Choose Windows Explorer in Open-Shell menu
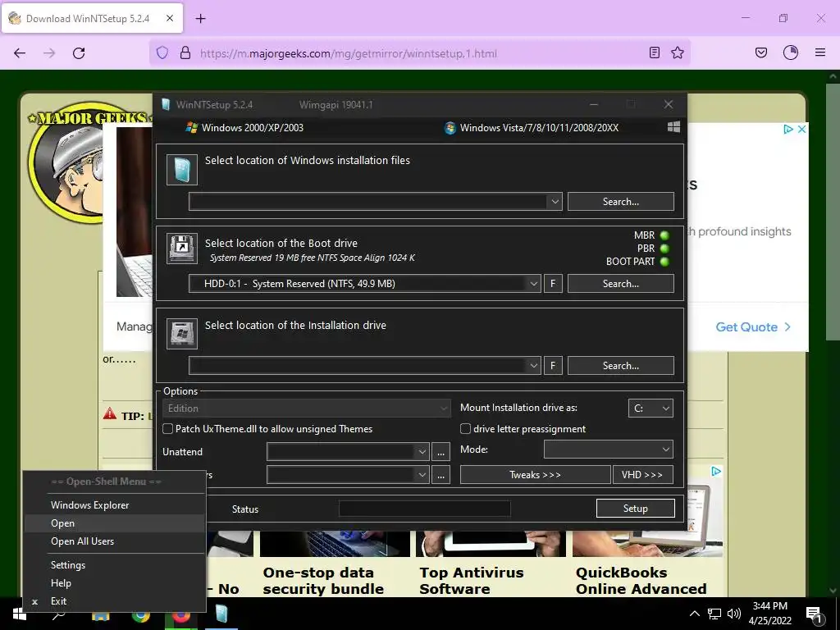840x630 pixels. pos(115,505)
